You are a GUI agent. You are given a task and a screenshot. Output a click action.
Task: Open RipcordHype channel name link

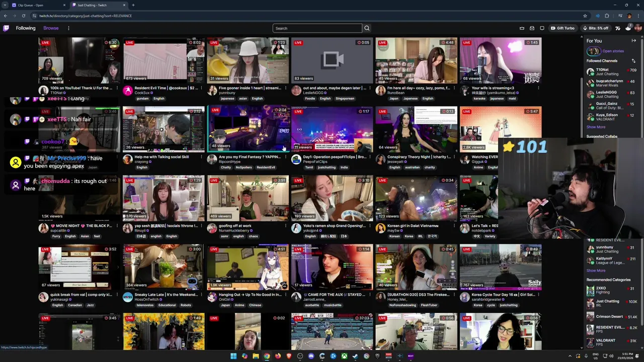coord(229,162)
